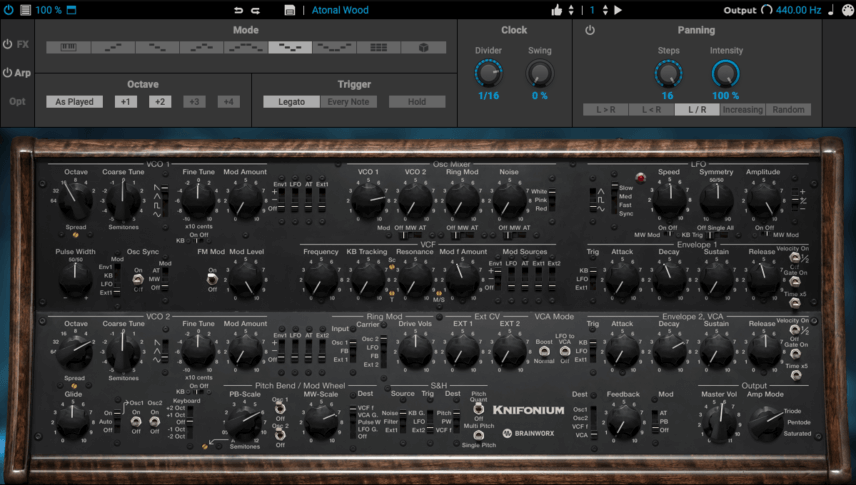Open the Opt tab
Viewport: 856px width, 485px height.
pos(17,101)
